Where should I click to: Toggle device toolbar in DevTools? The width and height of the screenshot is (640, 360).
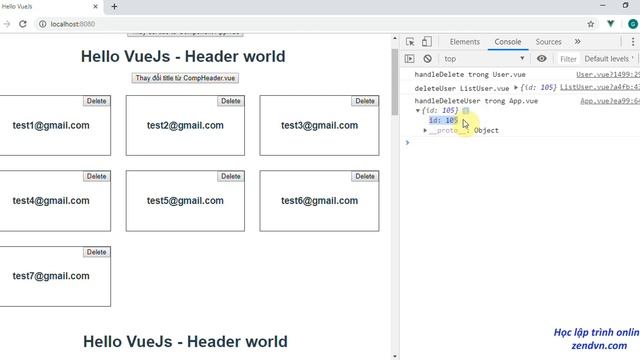coord(427,42)
